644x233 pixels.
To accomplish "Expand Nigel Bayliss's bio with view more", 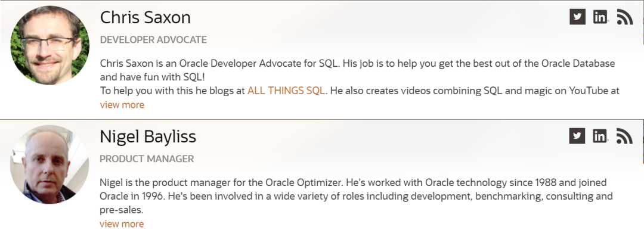I will (x=122, y=223).
